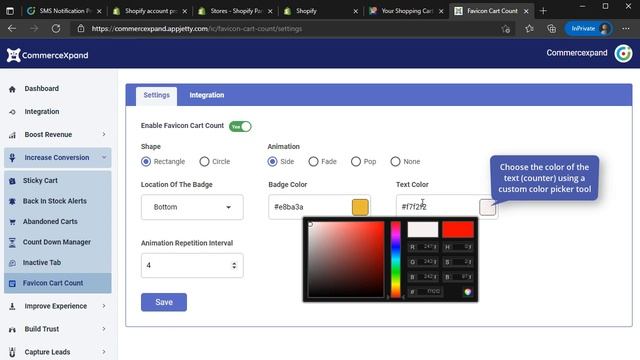Click the Inactive Tab icon
Viewport: 640px width, 360px height.
12,263
